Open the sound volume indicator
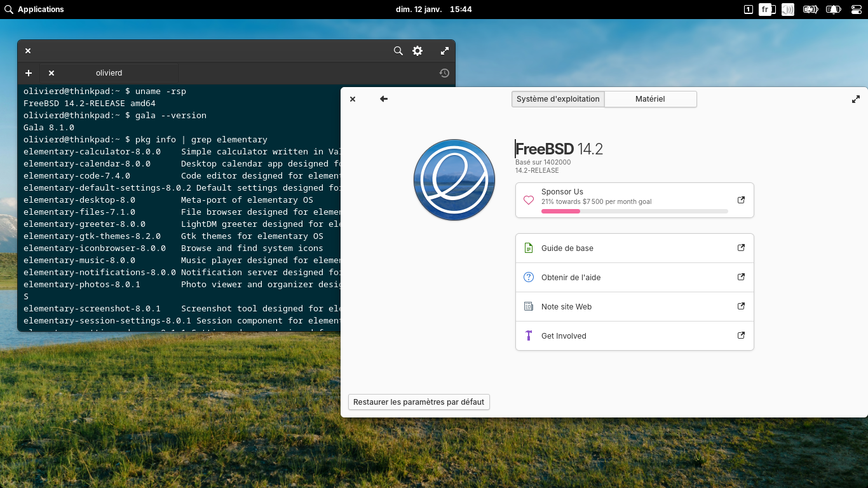 788,10
